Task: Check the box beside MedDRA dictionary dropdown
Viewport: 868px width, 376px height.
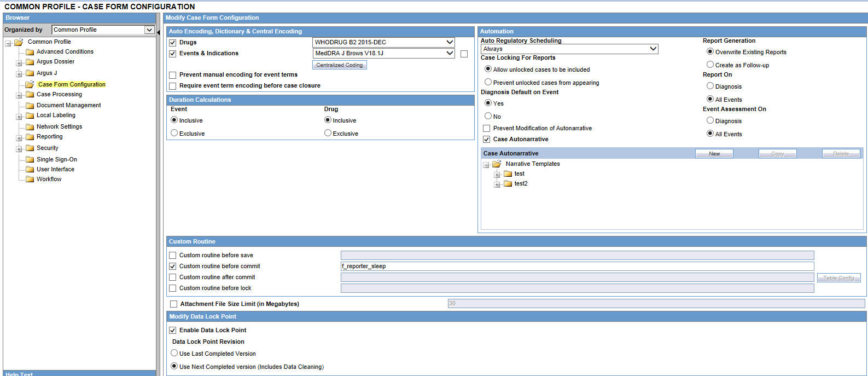Action: 464,54
